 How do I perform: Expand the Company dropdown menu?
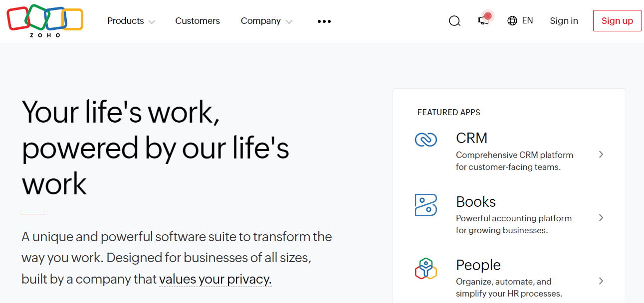coord(266,21)
